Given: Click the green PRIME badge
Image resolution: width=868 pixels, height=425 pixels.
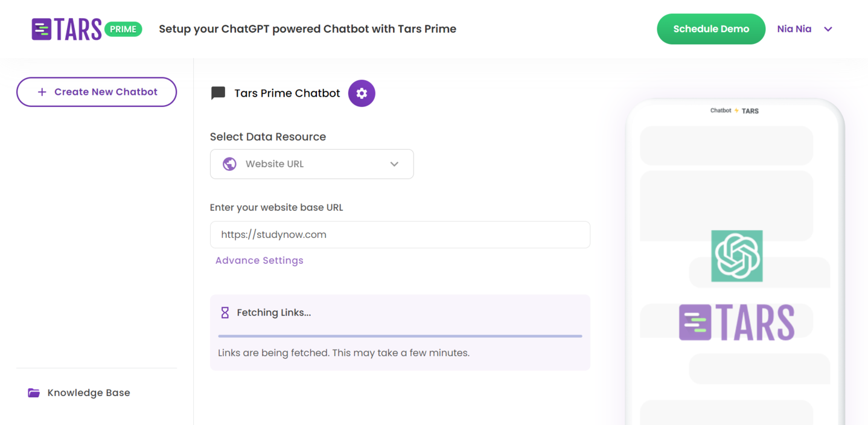Looking at the screenshot, I should (123, 29).
